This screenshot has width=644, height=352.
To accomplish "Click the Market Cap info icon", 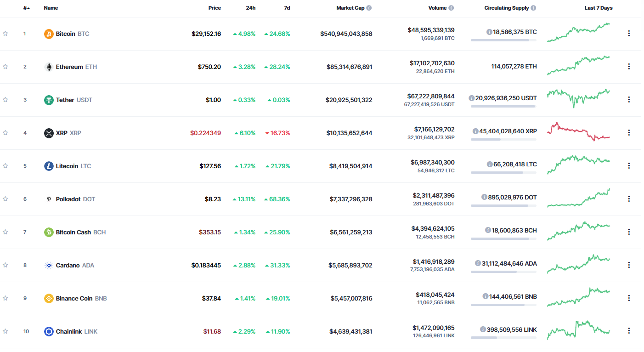I will click(x=369, y=8).
